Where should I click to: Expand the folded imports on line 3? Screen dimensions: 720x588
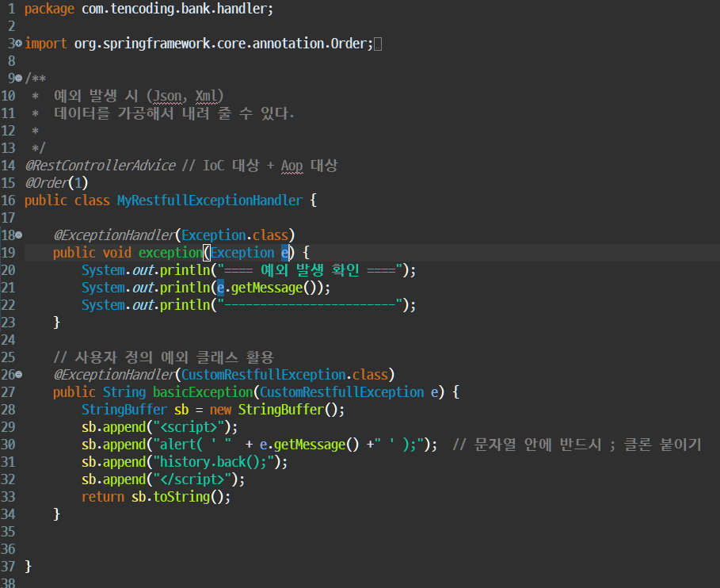click(18, 43)
